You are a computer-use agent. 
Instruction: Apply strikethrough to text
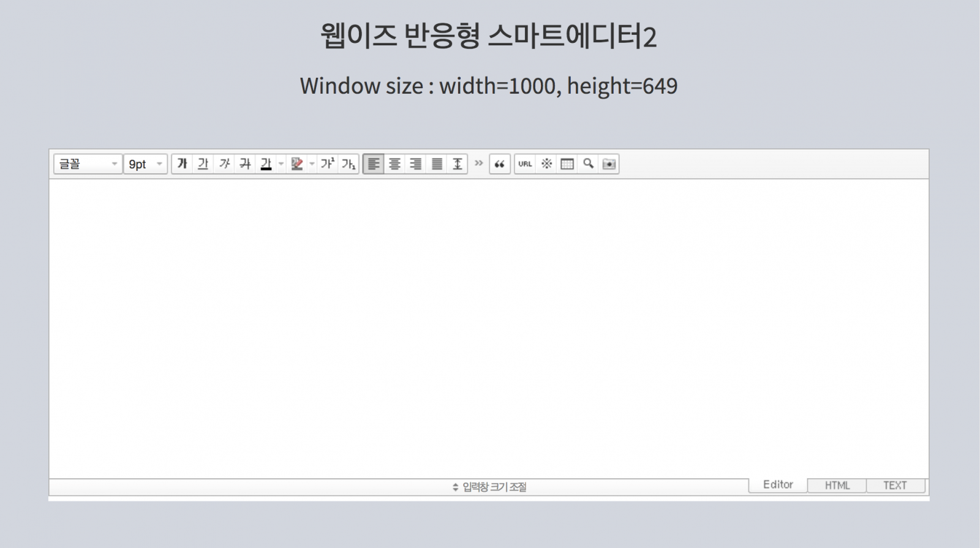coord(245,164)
